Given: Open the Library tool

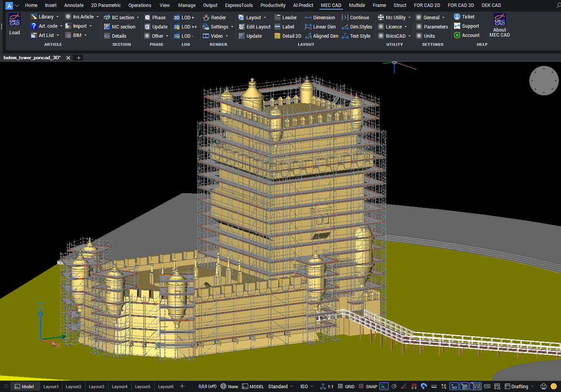Looking at the screenshot, I should (x=42, y=17).
